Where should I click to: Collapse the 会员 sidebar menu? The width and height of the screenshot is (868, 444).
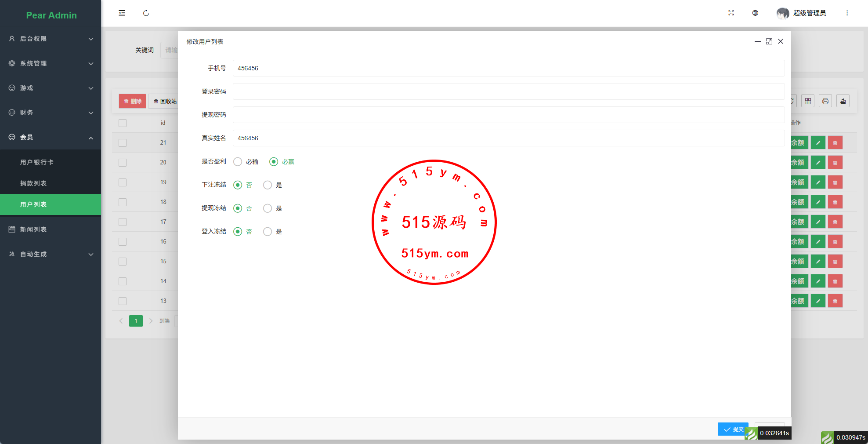[x=51, y=137]
